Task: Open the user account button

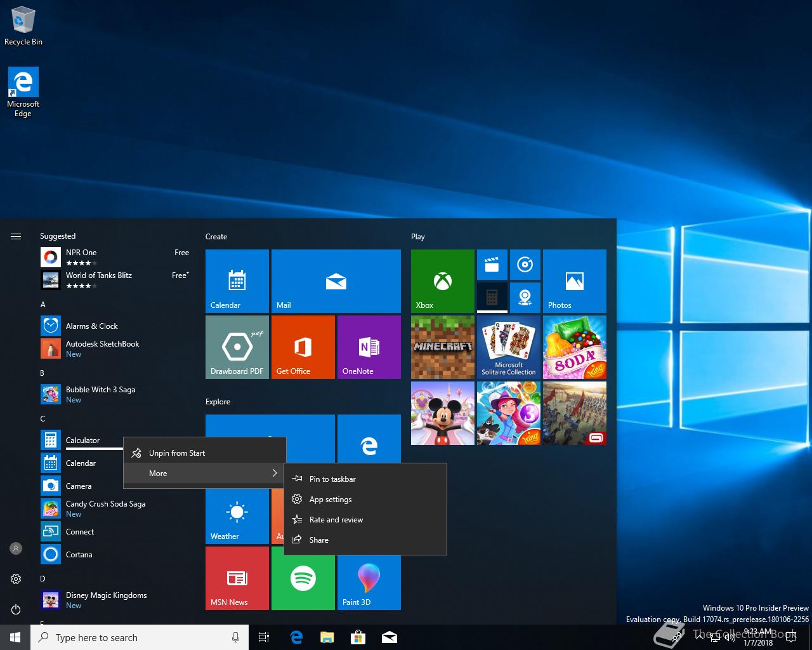Action: [16, 548]
